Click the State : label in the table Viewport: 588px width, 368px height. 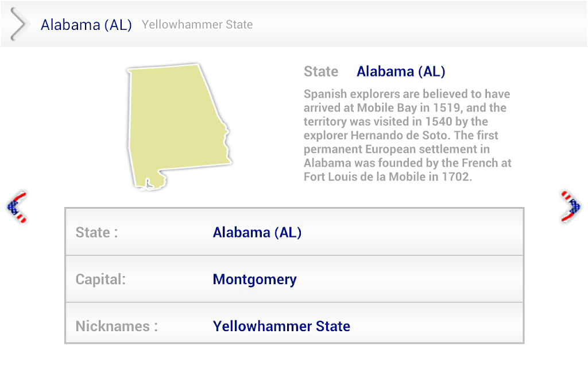tap(96, 232)
